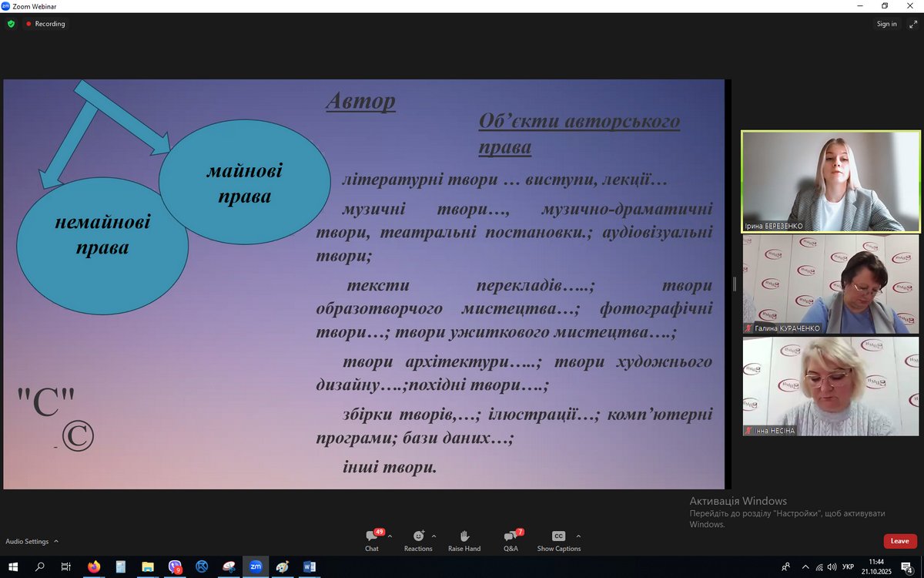Open the Q&A panel

click(x=510, y=540)
